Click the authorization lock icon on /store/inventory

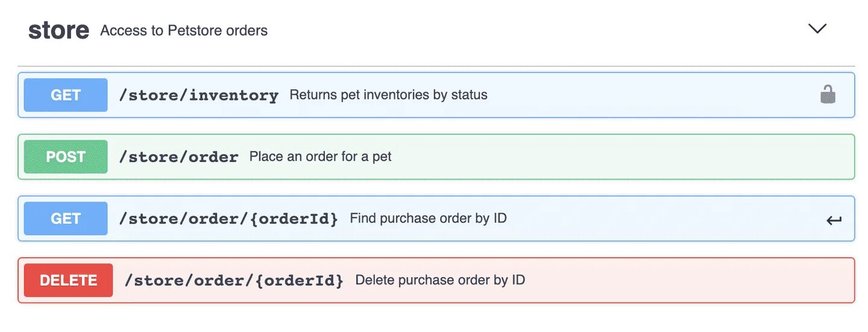click(828, 95)
